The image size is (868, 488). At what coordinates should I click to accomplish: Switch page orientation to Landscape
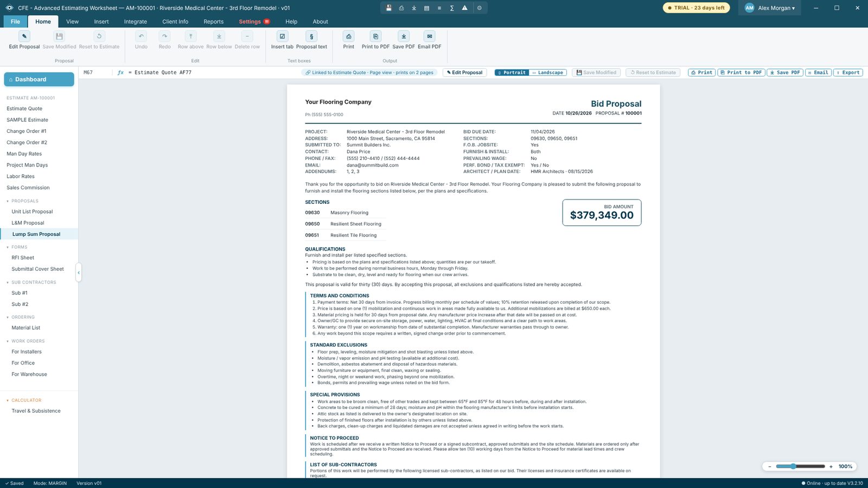[548, 73]
